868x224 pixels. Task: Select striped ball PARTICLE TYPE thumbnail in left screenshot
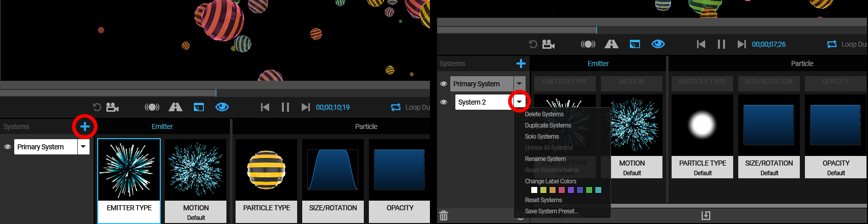[x=267, y=181]
